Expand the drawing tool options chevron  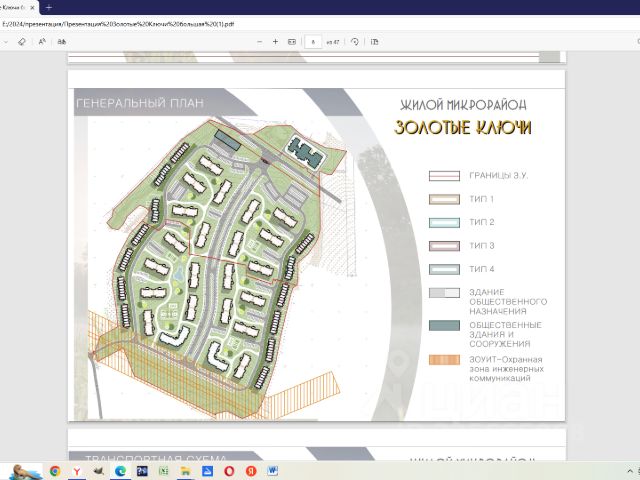[5, 42]
